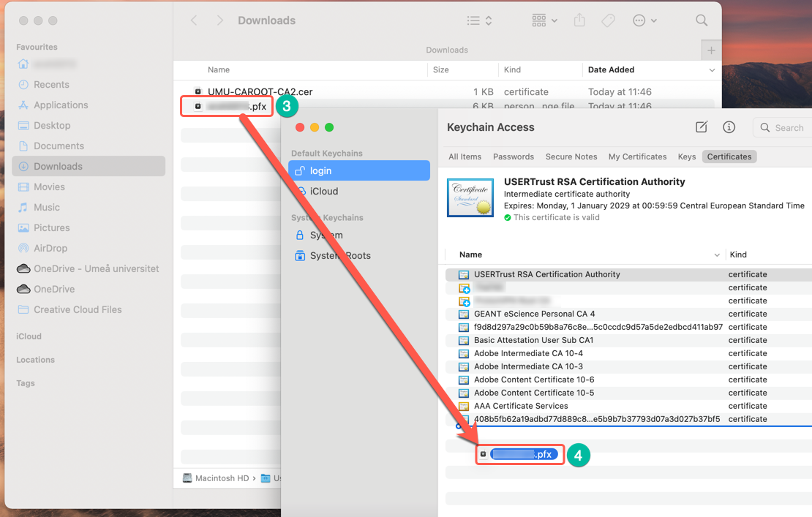Open Movies in the Finder sidebar

(49, 186)
